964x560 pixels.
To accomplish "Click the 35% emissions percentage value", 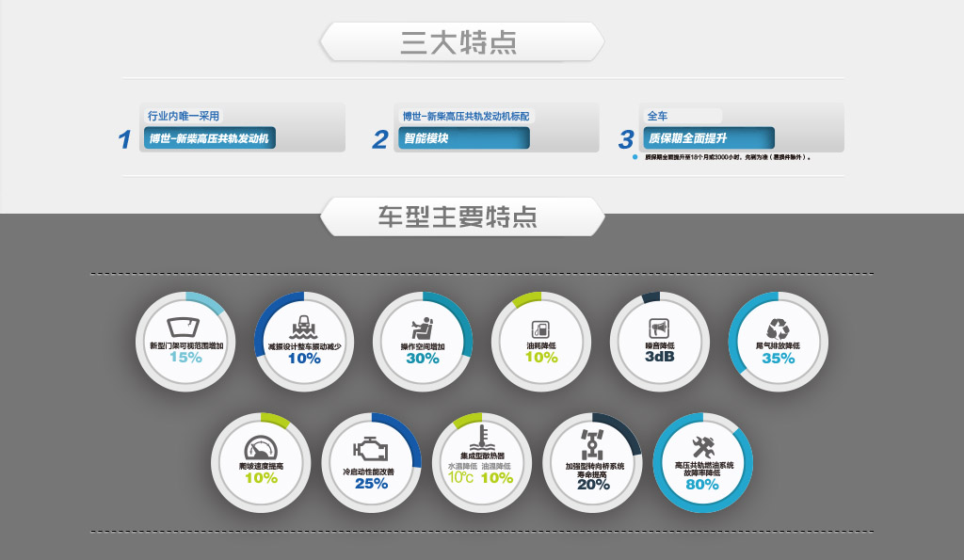I will click(x=778, y=359).
